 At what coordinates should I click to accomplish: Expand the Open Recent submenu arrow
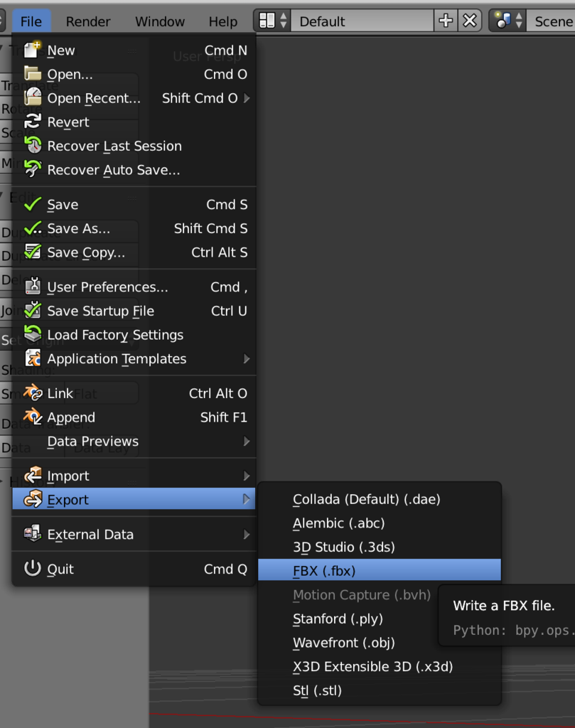tap(247, 98)
